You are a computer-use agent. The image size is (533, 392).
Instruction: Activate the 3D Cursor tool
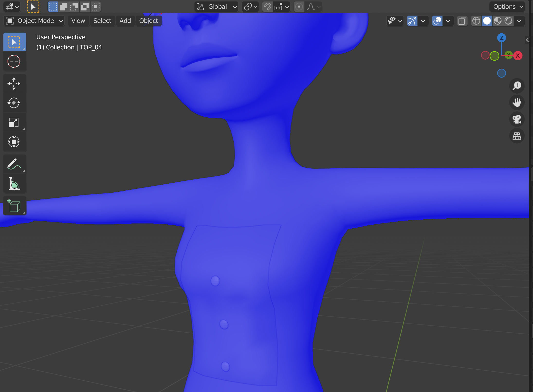14,62
